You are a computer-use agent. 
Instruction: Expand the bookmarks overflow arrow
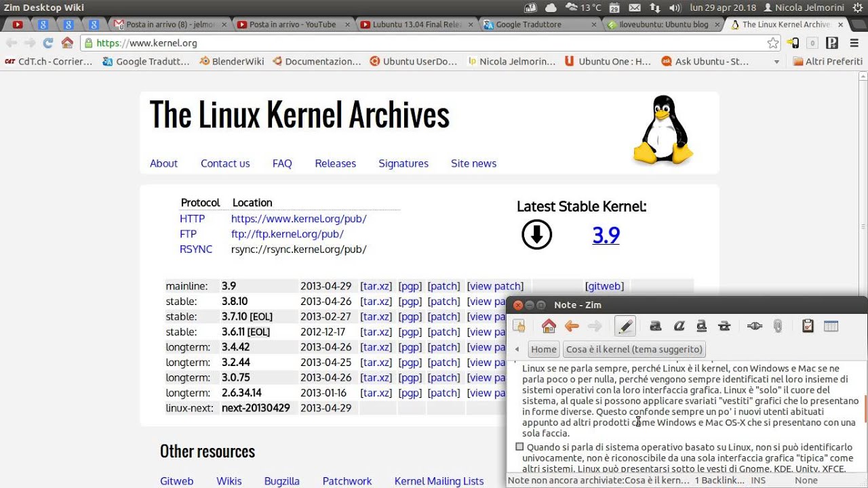click(777, 62)
